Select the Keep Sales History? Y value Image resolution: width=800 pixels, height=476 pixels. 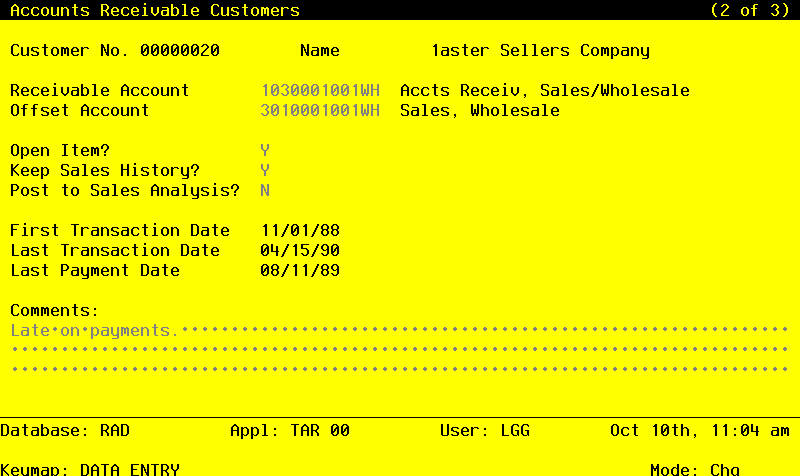pos(265,170)
